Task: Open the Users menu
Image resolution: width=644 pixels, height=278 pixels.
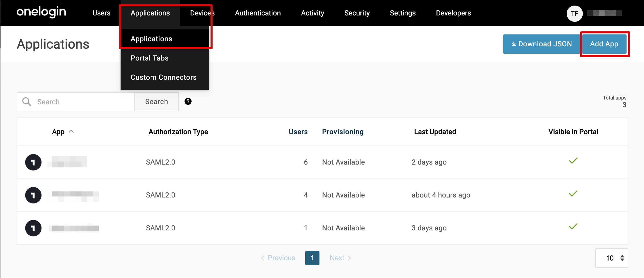Action: coord(101,13)
